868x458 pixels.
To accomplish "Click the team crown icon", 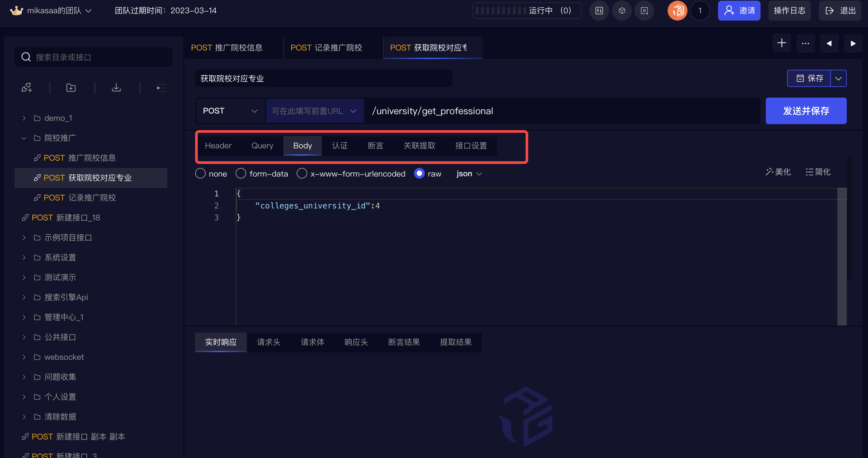I will pos(17,11).
